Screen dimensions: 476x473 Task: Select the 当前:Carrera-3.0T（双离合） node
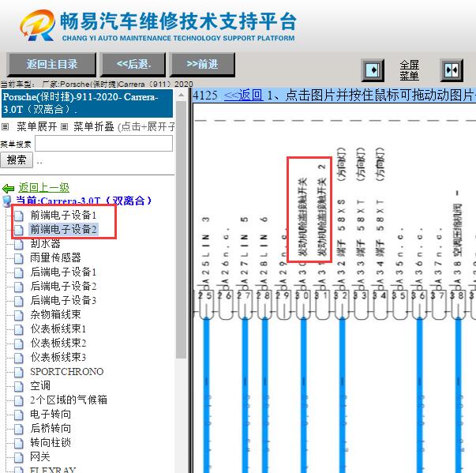click(x=84, y=201)
